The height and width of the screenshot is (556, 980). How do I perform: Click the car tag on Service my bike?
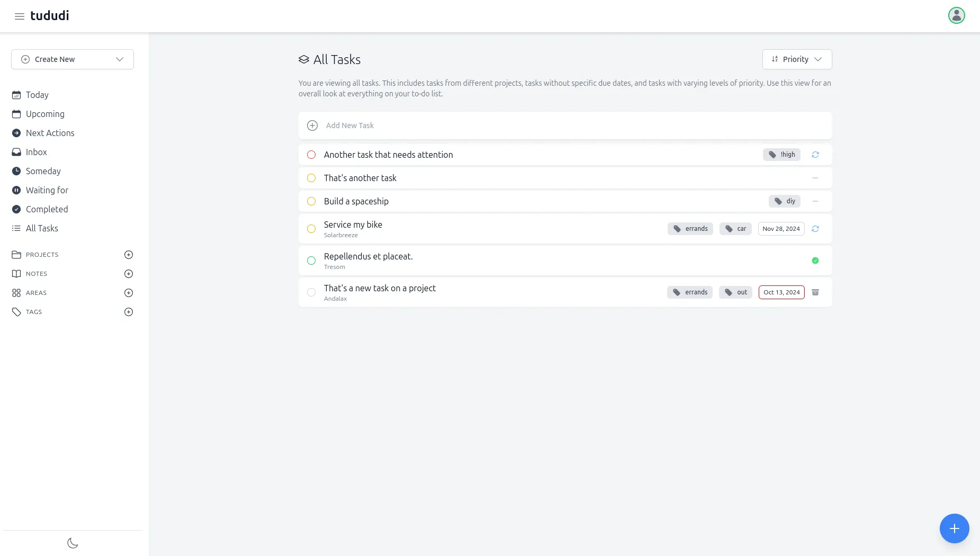735,229
